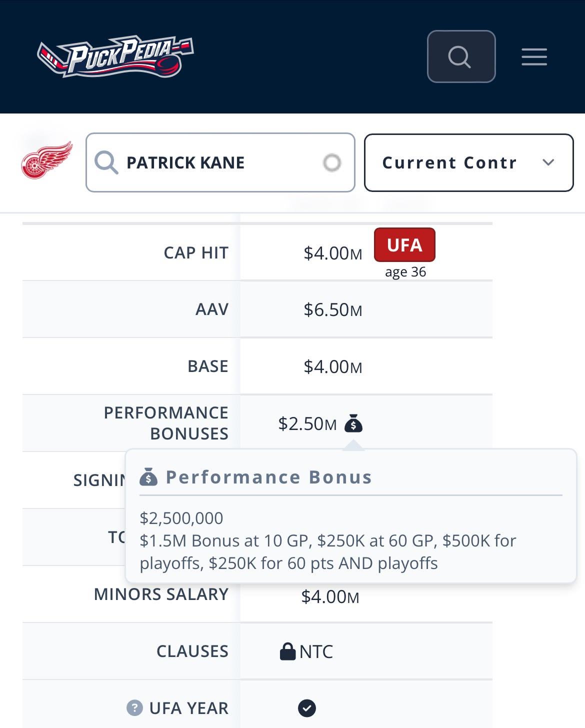Click the AAV $6.50M value
585x728 pixels.
[333, 309]
